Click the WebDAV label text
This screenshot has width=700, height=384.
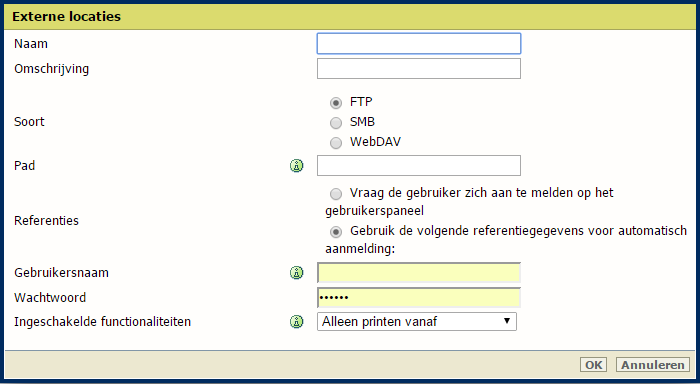(x=375, y=142)
